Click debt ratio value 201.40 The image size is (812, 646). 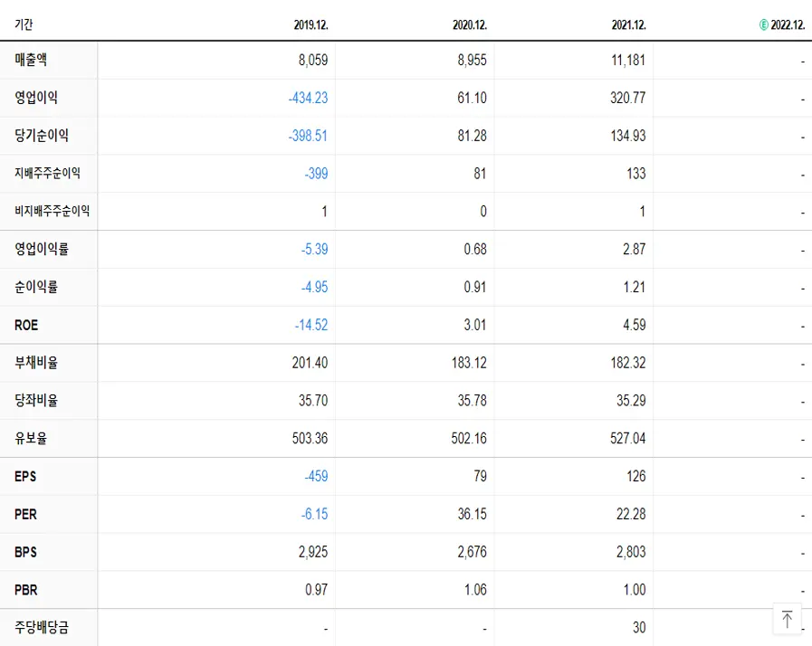pyautogui.click(x=310, y=362)
